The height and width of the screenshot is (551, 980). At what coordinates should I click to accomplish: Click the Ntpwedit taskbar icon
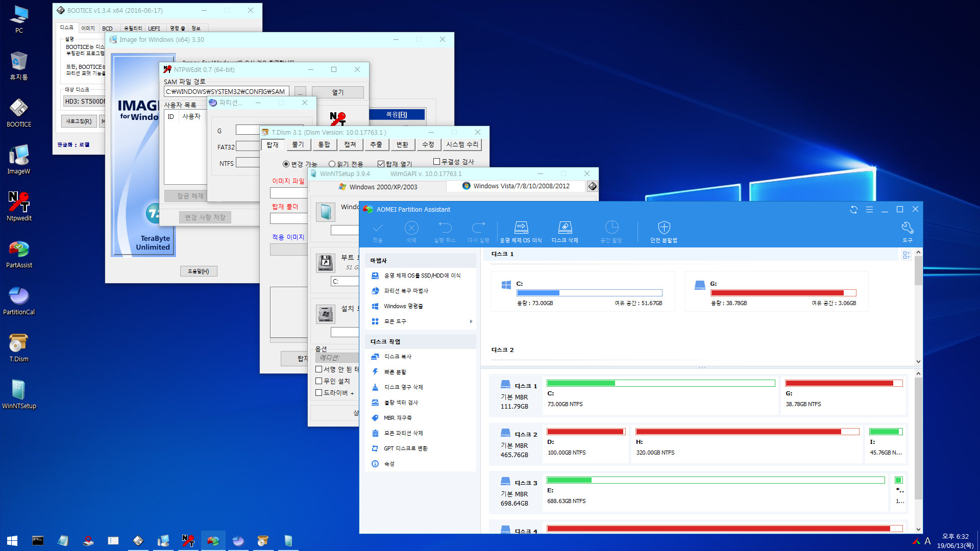[188, 541]
